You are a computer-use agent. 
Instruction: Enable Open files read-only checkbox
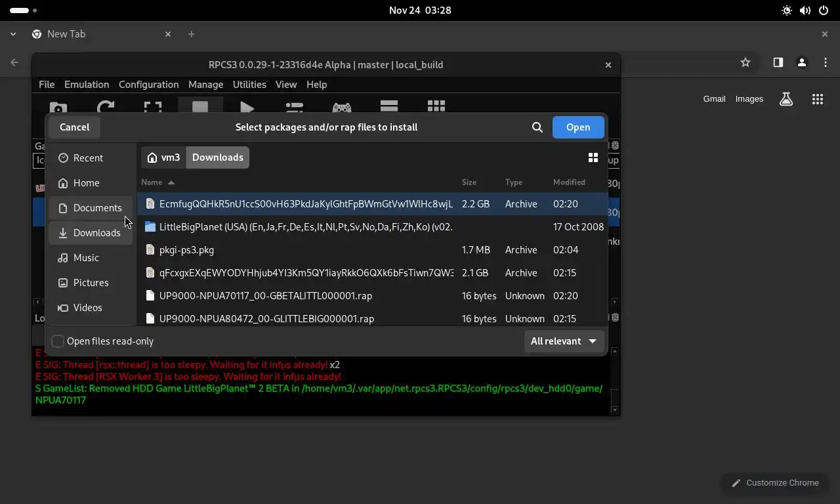58,341
